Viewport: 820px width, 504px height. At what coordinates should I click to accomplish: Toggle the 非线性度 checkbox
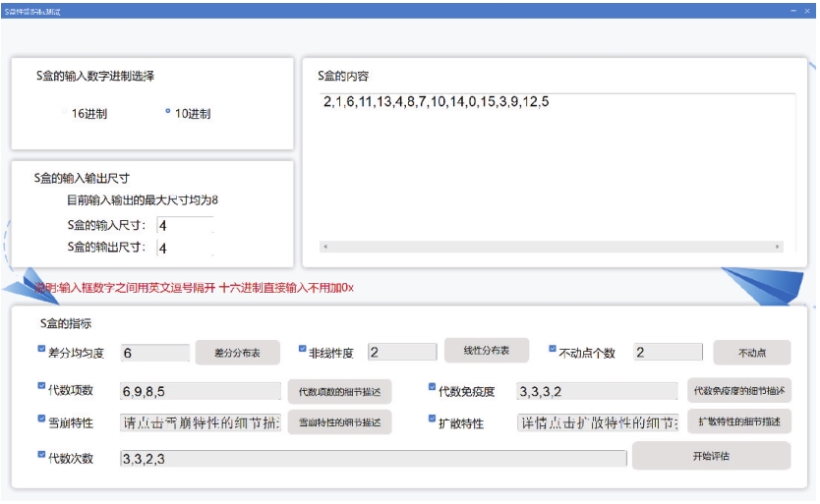303,349
